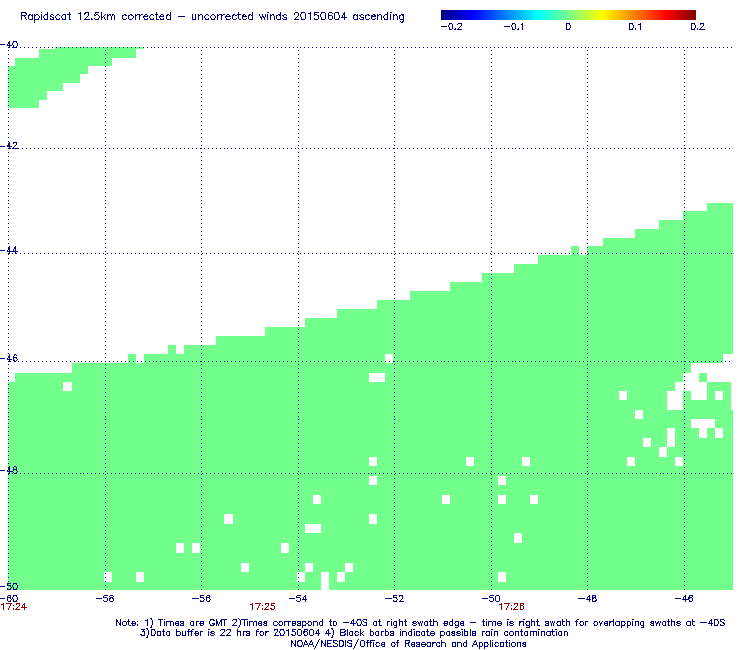Click the -48 latitude label on left axis
740x650 pixels.
coord(9,470)
